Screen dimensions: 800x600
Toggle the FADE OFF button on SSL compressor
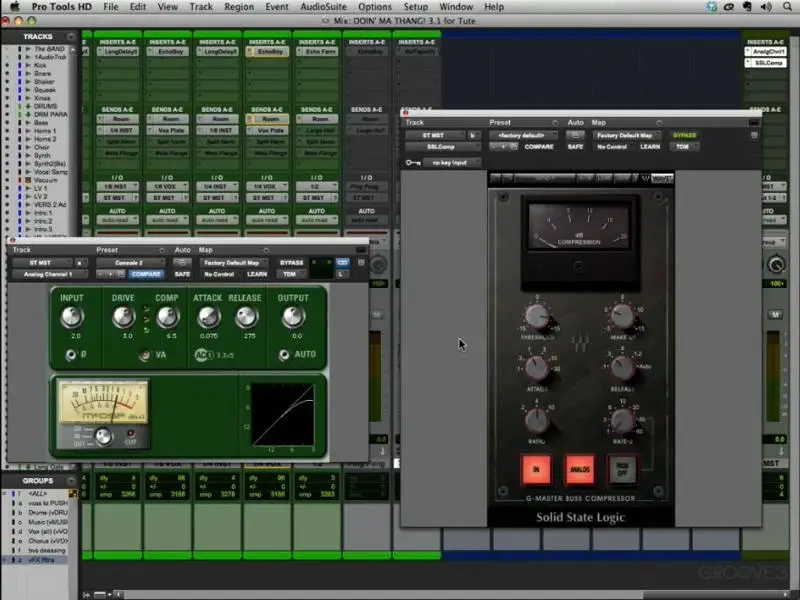[622, 469]
